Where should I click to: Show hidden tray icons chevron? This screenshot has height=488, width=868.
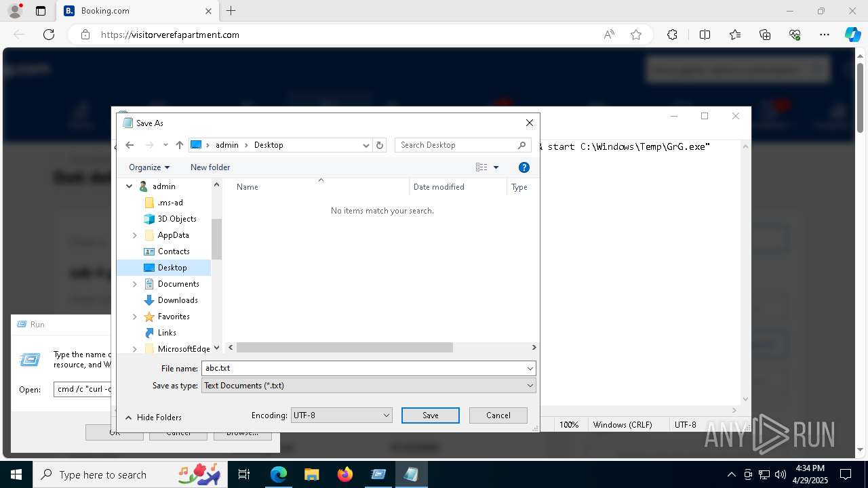tap(731, 474)
